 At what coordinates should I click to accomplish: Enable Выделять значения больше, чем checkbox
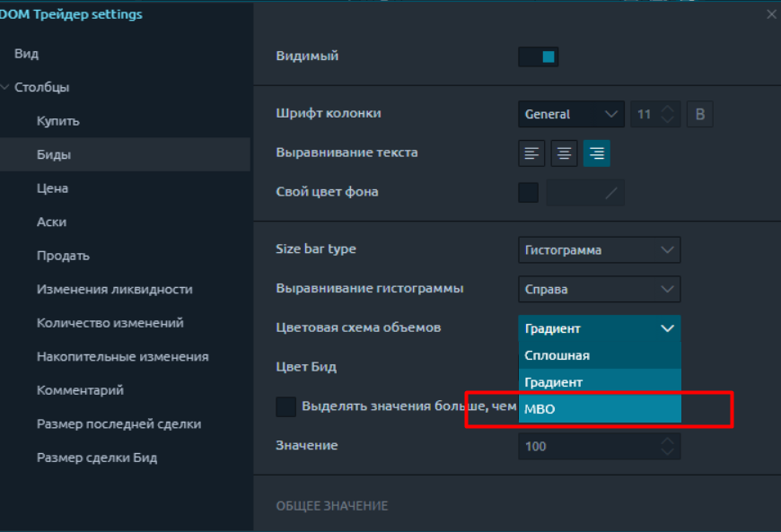tap(285, 406)
